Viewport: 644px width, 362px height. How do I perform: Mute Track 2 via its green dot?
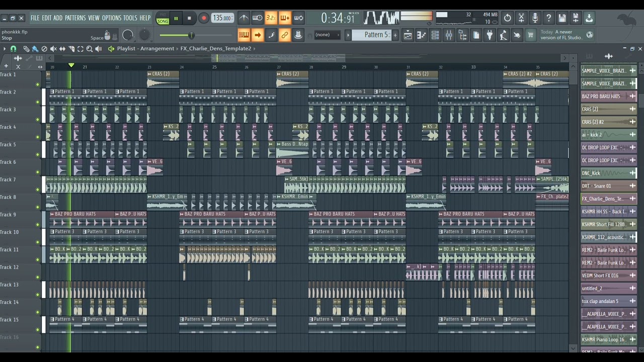point(38,102)
